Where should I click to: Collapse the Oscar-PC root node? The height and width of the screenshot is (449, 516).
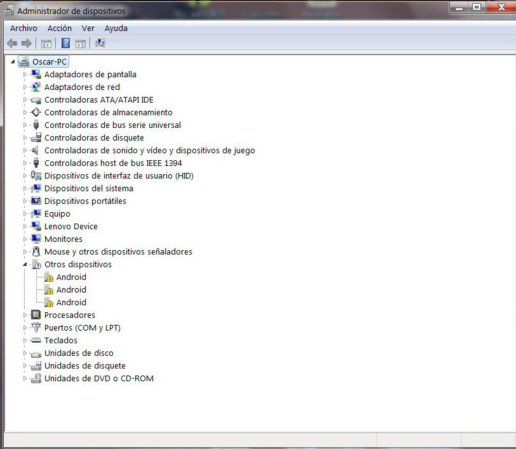(13, 62)
